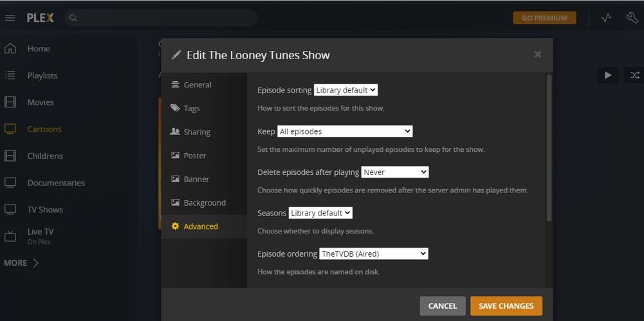Click the Movies film icon

10,102
